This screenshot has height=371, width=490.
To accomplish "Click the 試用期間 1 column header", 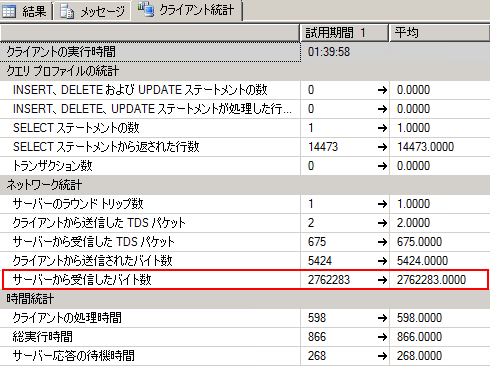I will 345,33.
